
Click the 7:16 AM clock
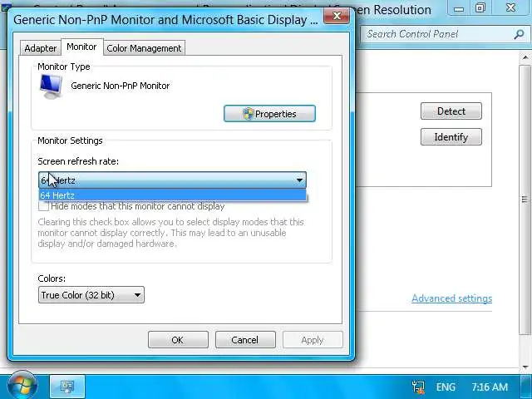click(490, 387)
